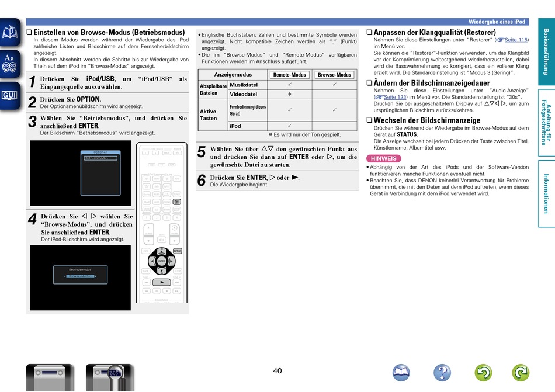Click the iPod table row label
This screenshot has width=555, height=392.
pyautogui.click(x=235, y=126)
